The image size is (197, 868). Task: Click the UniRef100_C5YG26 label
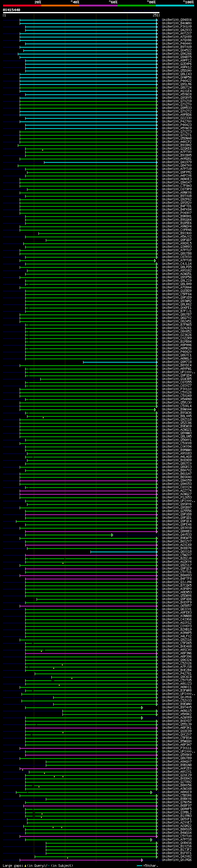tap(177, 392)
